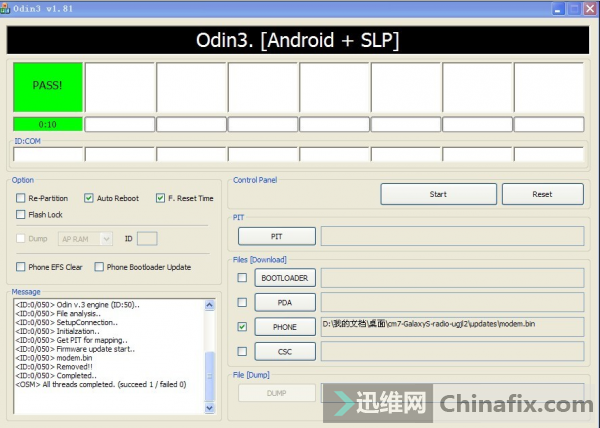This screenshot has height=428, width=600.
Task: Click the Start button
Action: click(439, 194)
